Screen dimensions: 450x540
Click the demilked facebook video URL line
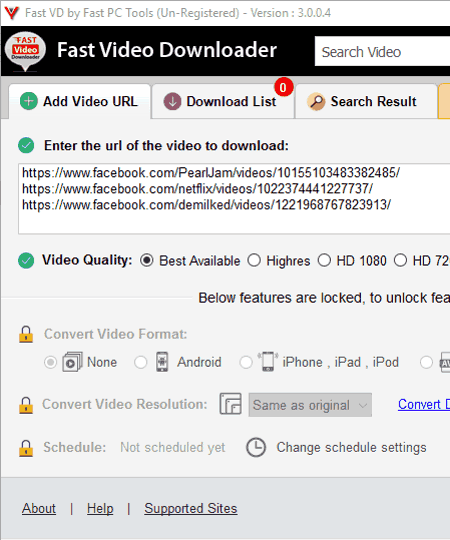click(207, 205)
